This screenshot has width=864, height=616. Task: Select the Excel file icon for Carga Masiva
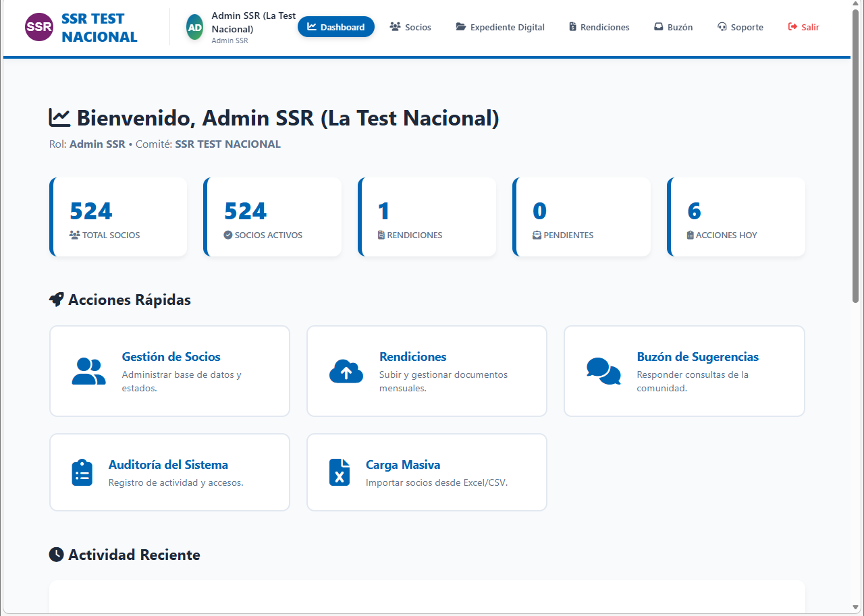pos(340,472)
